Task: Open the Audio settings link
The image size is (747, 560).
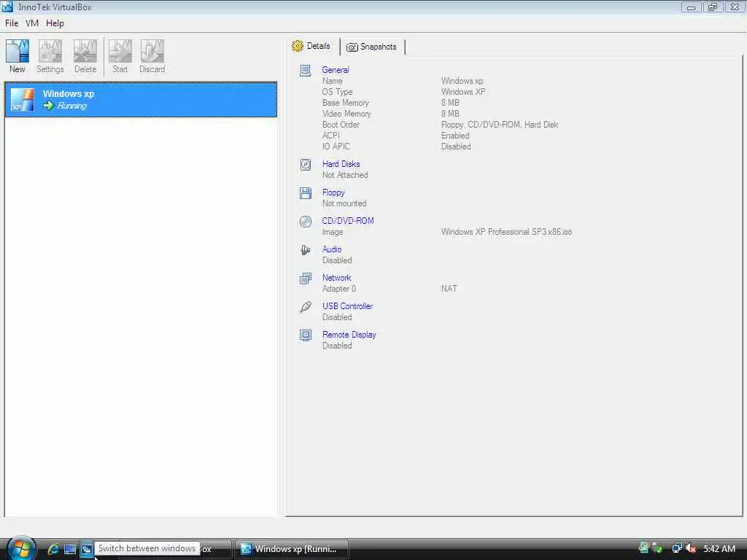Action: tap(332, 249)
